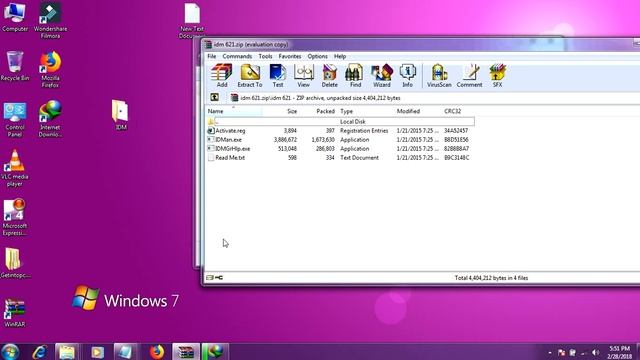Click the Delete toolbar icon
The image size is (640, 360).
pos(329,76)
